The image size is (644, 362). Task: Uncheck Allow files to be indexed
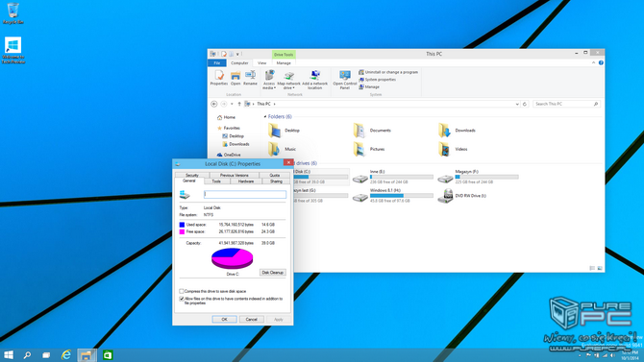pos(182,299)
